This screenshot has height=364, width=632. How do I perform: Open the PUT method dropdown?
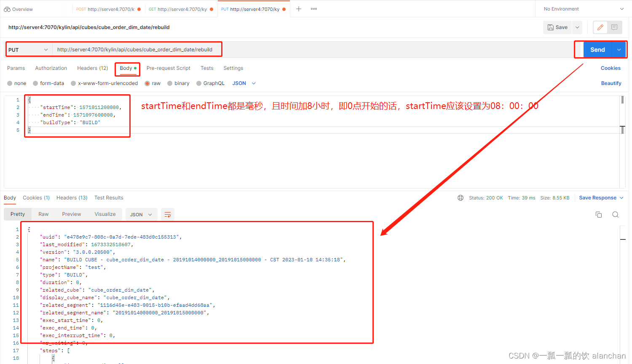tap(28, 50)
